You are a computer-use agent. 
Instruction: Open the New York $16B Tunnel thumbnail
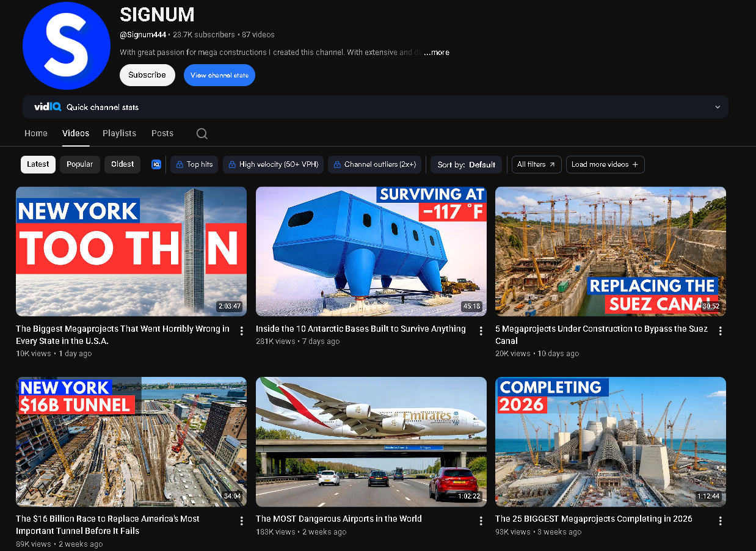[131, 442]
